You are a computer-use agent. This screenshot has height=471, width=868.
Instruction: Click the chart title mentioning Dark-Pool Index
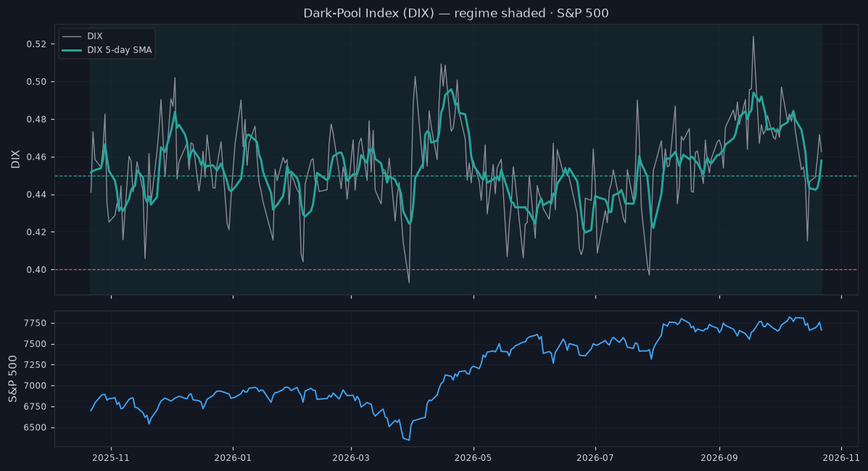pyautogui.click(x=456, y=13)
